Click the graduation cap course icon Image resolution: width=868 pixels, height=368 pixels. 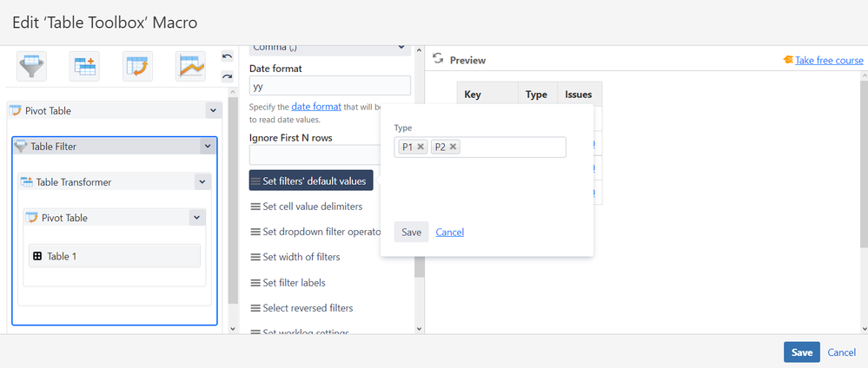point(788,60)
